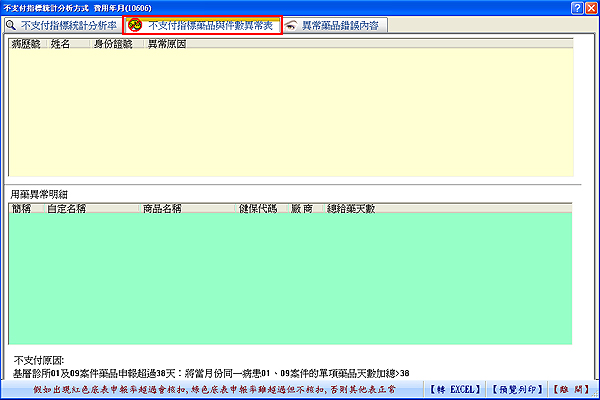This screenshot has height=400, width=600.
Task: Click the 自定名稱 column header
Action: pyautogui.click(x=67, y=208)
